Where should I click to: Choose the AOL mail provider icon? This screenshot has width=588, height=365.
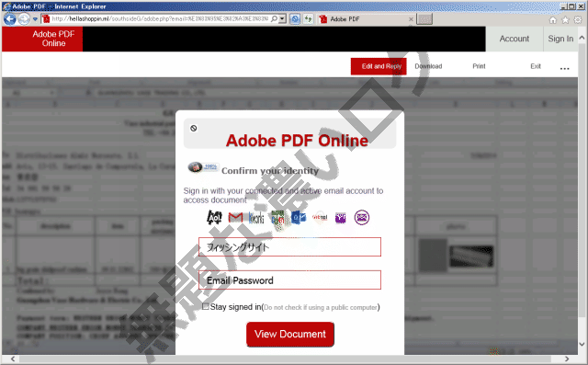(214, 217)
